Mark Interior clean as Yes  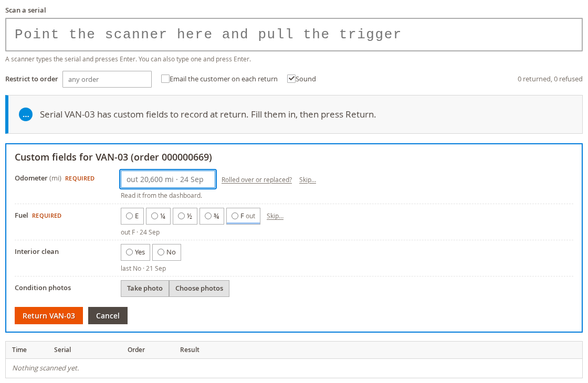click(x=135, y=252)
